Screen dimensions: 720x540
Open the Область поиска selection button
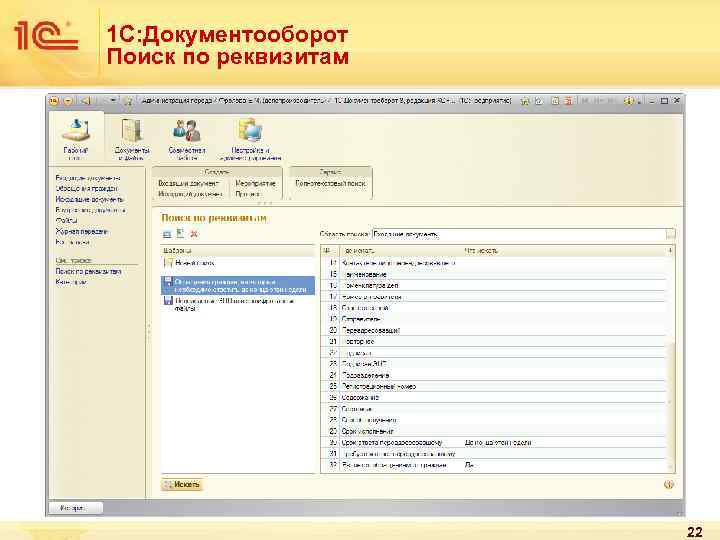tap(670, 235)
